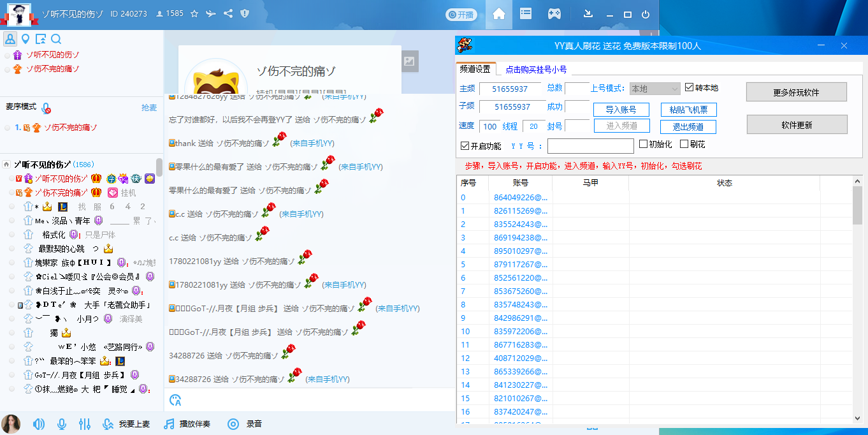Click 来自手机YY link after thank message
Image resolution: width=868 pixels, height=435 pixels.
pyautogui.click(x=313, y=143)
